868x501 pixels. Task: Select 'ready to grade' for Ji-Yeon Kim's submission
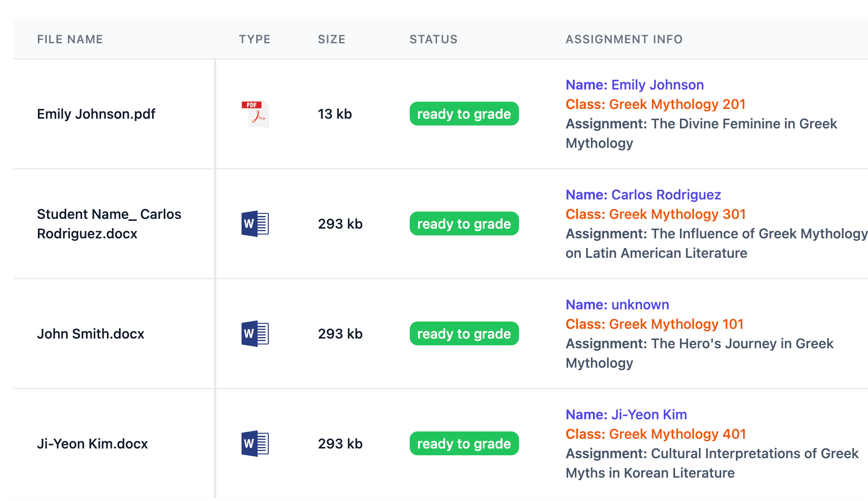click(x=464, y=443)
